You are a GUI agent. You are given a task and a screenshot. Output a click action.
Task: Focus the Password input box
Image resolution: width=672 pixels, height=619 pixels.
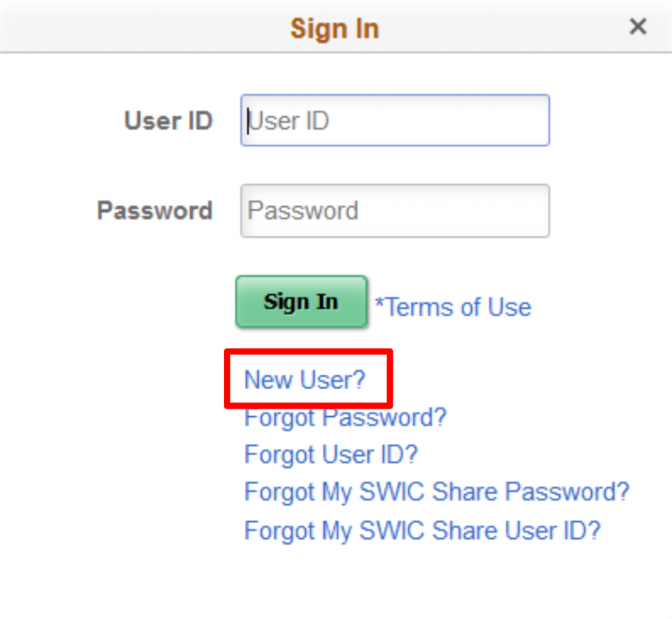click(394, 211)
